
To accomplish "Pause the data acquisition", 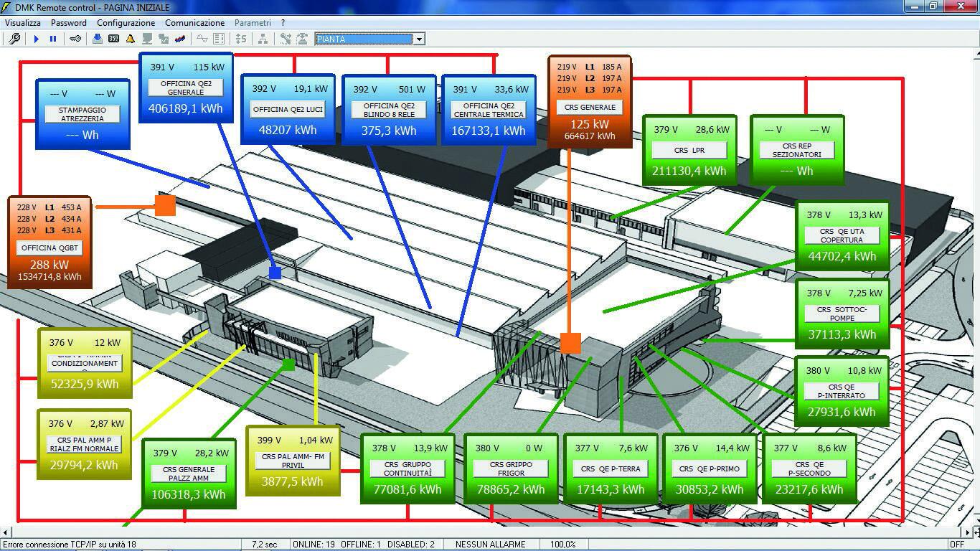I will coord(53,39).
